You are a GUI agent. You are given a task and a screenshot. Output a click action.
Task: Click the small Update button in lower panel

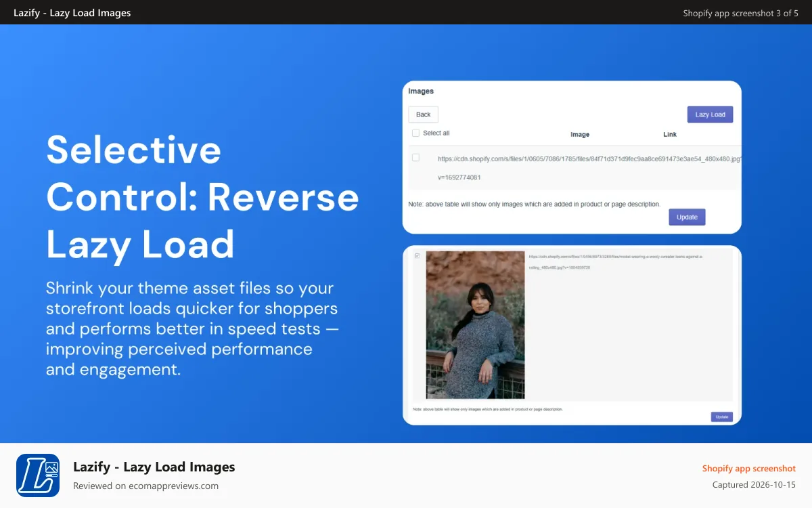click(721, 417)
